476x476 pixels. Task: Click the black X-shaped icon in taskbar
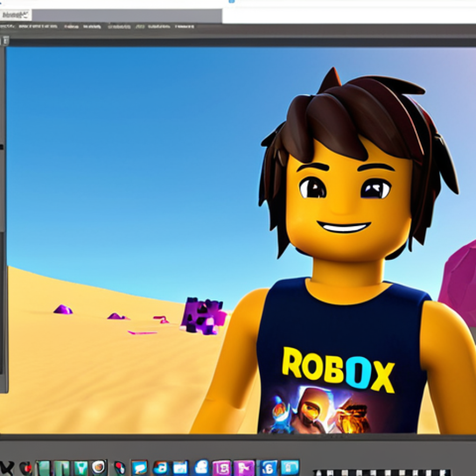pyautogui.click(x=7, y=468)
